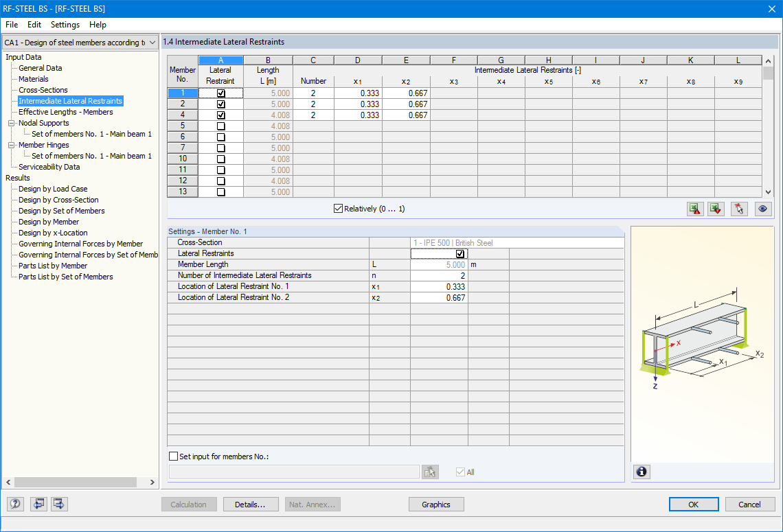Uncheck lateral restraint for member 2
The height and width of the screenshot is (532, 783).
tap(220, 104)
